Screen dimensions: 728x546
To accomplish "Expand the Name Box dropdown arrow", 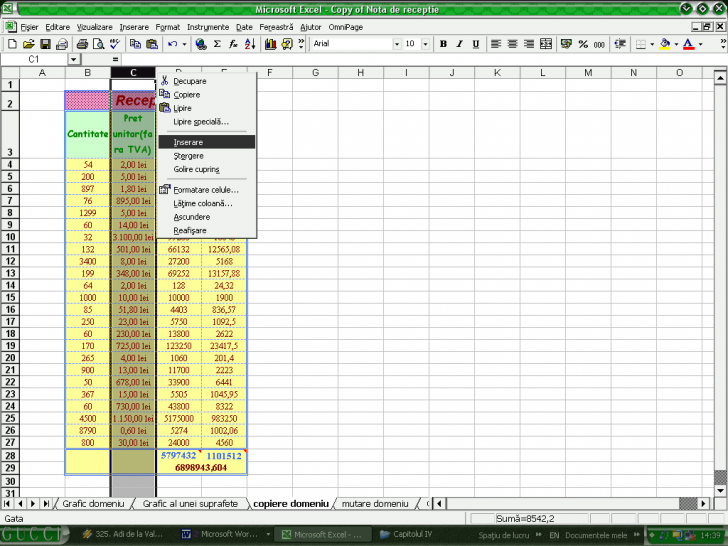I will coord(73,59).
